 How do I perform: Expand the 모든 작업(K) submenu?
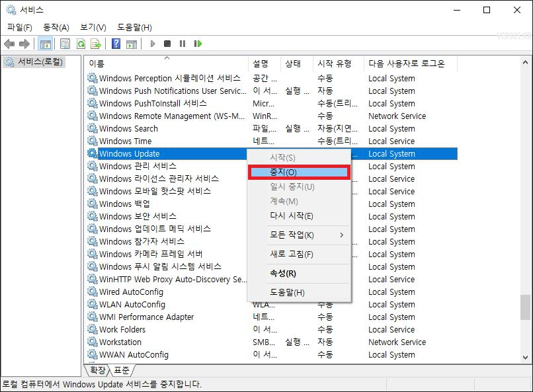(x=299, y=235)
